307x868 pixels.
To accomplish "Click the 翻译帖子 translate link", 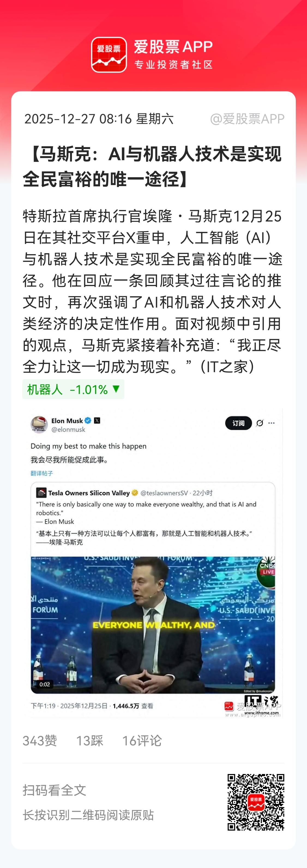I will (x=42, y=473).
